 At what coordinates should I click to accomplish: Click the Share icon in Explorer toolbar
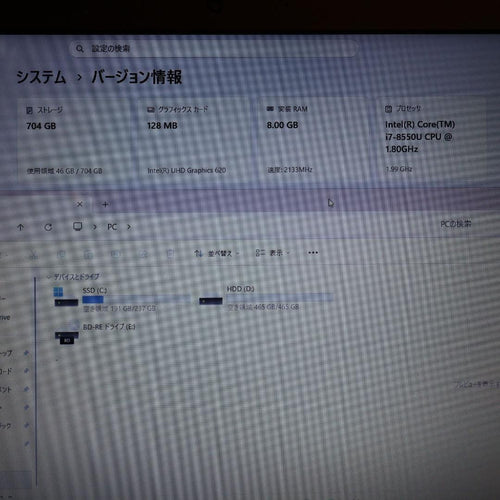(x=143, y=254)
